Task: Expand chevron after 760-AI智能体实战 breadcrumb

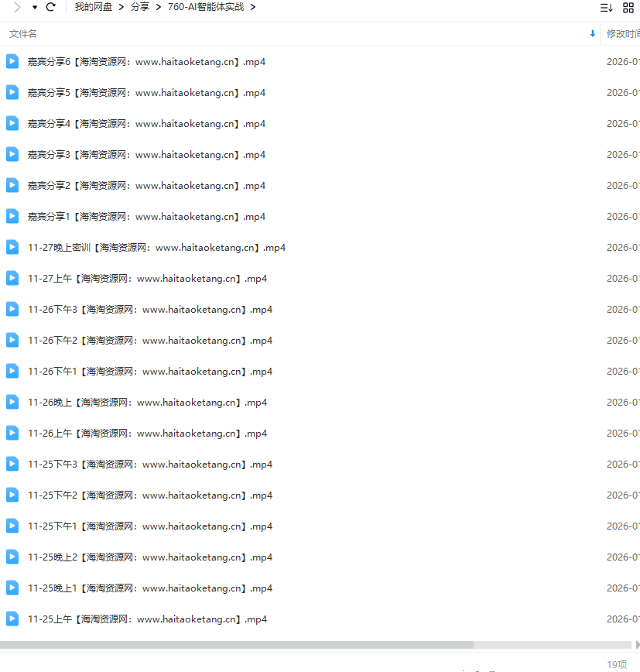Action: [x=253, y=7]
